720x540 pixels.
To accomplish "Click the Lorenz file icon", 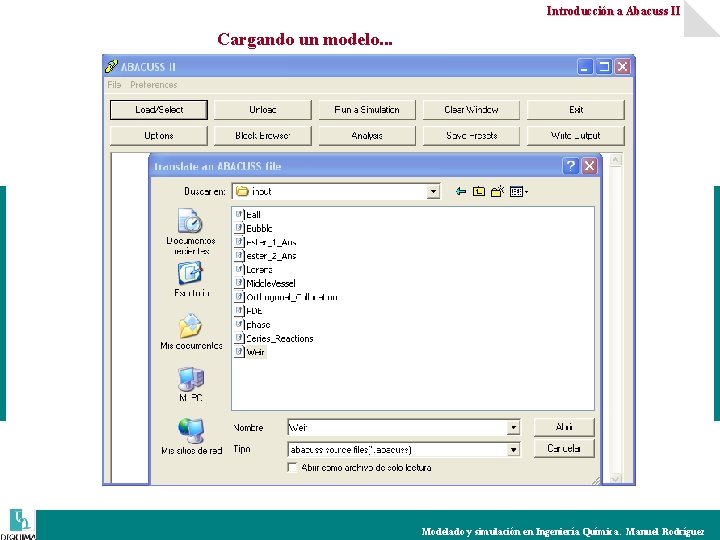I will coord(239,269).
